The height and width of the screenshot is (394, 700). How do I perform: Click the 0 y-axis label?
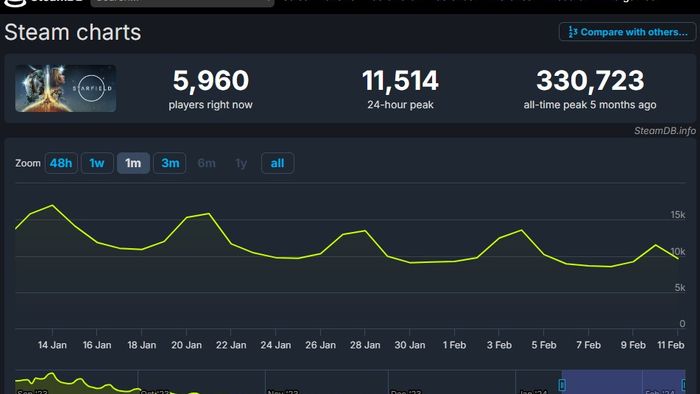[x=682, y=323]
